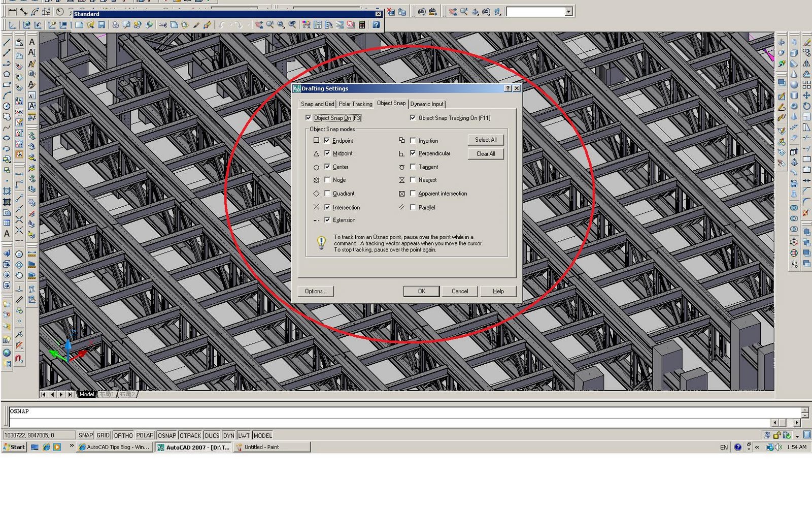Toggle the Endpoint snap mode checkbox
Image resolution: width=812 pixels, height=508 pixels.
pyautogui.click(x=327, y=140)
